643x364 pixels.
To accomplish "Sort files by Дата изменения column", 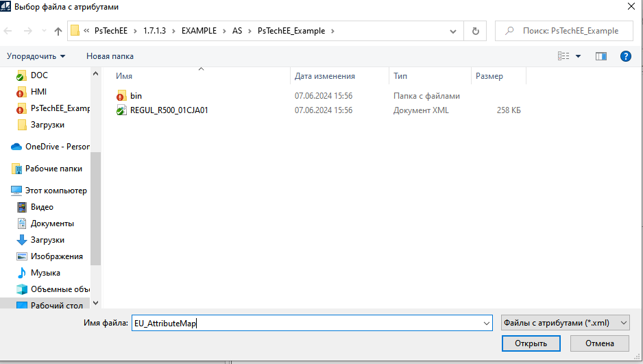I will click(325, 76).
